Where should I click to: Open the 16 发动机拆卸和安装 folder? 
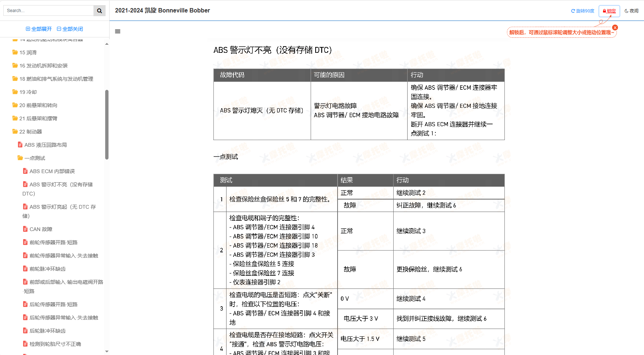coord(44,66)
